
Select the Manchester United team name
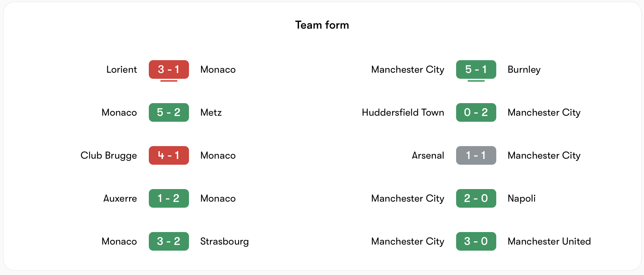click(549, 241)
